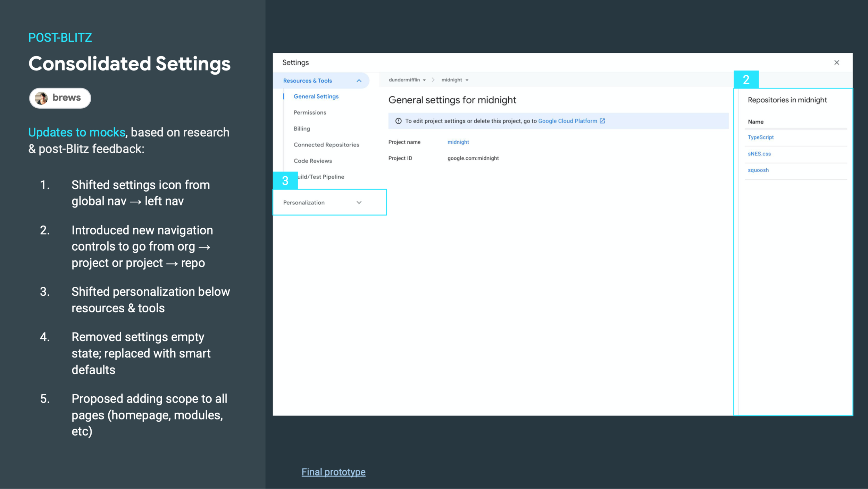Click the info icon in the blue banner

point(398,121)
